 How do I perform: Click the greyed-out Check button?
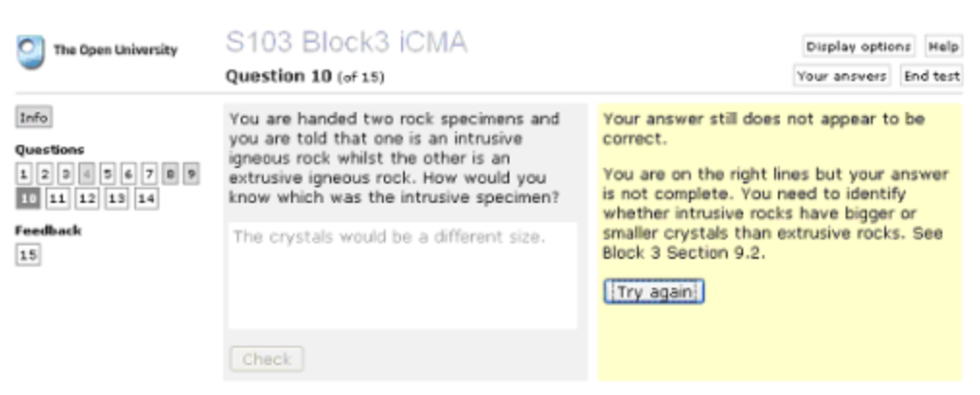tap(266, 359)
